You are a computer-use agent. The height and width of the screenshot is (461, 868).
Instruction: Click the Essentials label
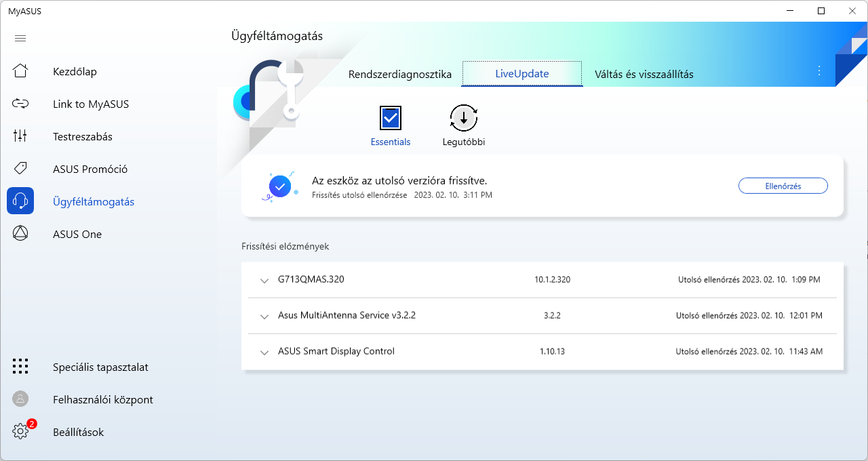[391, 142]
